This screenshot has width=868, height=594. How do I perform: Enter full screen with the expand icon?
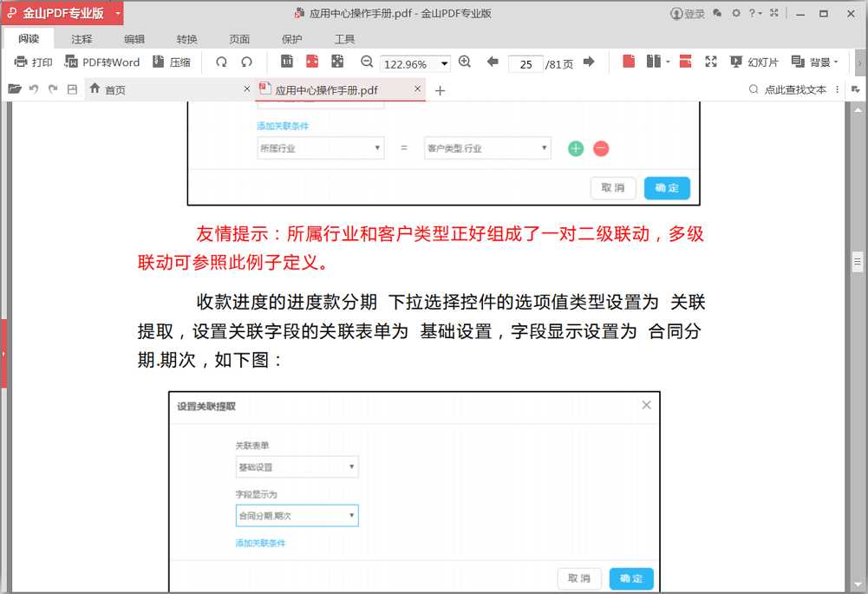(x=711, y=62)
